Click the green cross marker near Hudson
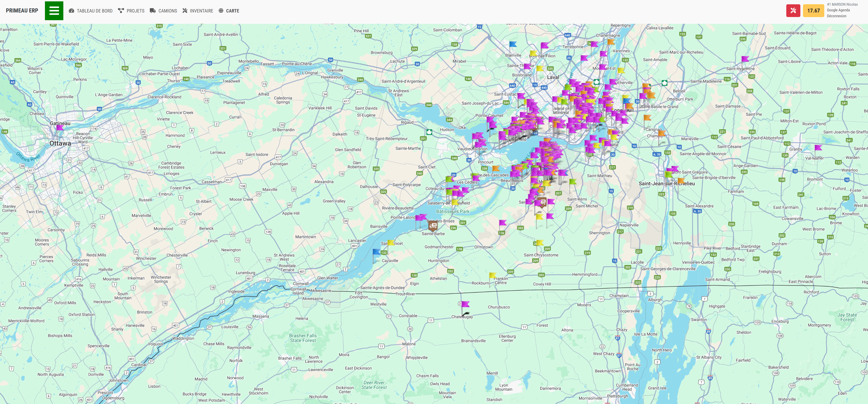 click(429, 132)
